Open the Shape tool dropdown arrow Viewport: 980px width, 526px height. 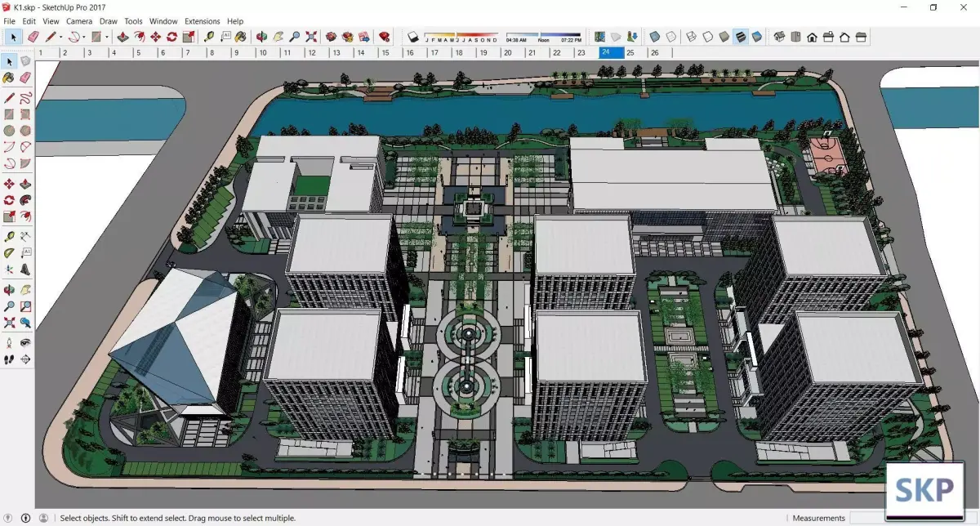tap(107, 37)
